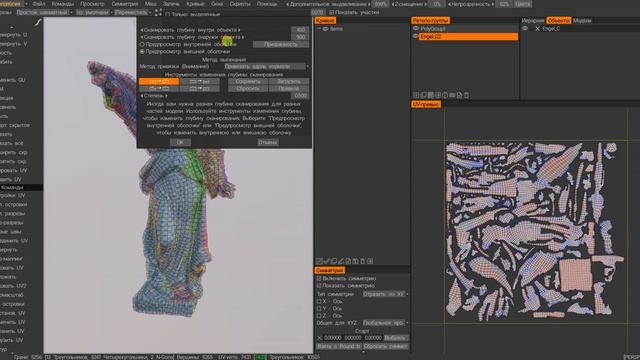Select Предпросмотр внутренней оболочки radio

click(142, 44)
